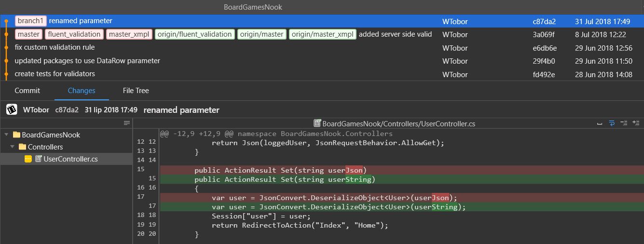Collapse the BoardGamesNook folder tree
This screenshot has height=244, width=644.
tap(6, 135)
